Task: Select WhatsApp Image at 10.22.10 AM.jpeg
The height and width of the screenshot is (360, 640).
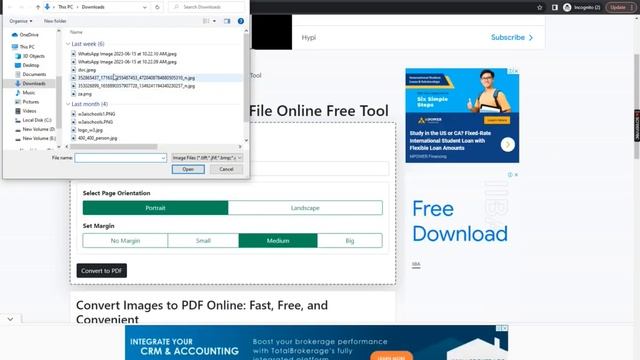Action: point(127,53)
